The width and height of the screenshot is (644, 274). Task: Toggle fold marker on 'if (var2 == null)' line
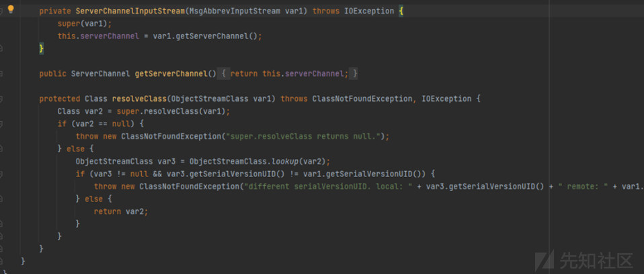(1, 125)
